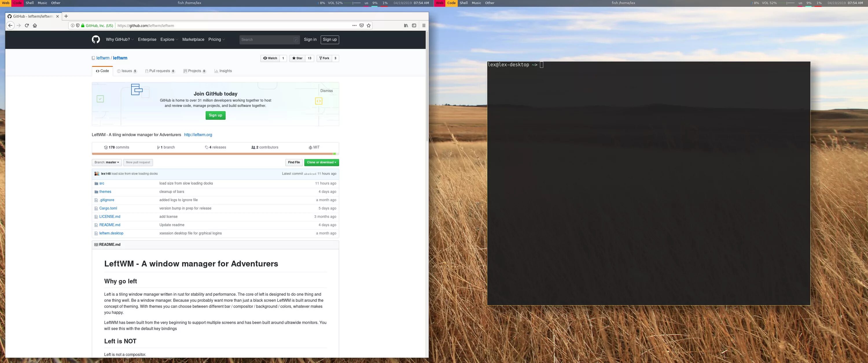Viewport: 868px width, 363px height.
Task: Toggle Firefox sidebar view icon
Action: point(414,26)
